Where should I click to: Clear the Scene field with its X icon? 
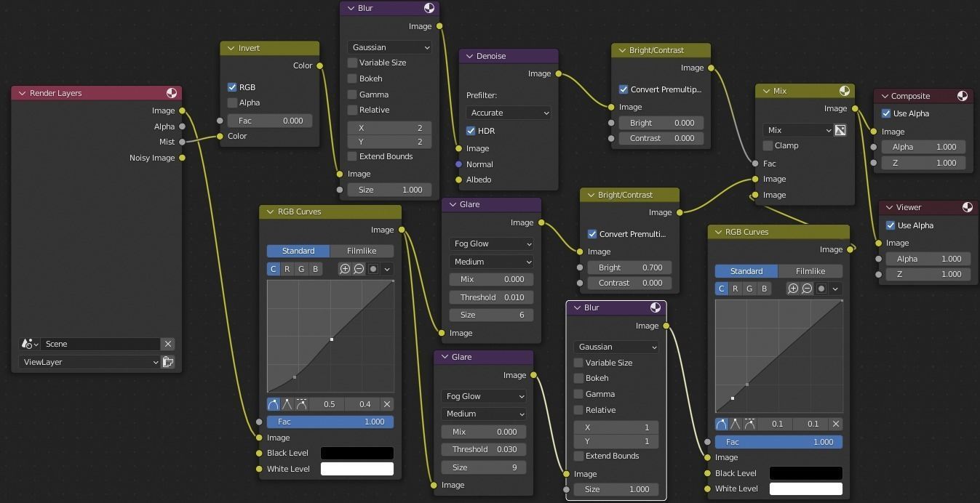(x=168, y=344)
